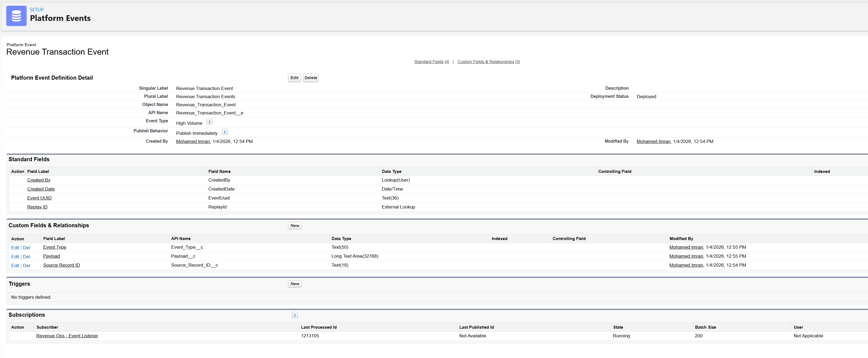Click the Delete button
The width and height of the screenshot is (868, 358).
pos(311,78)
